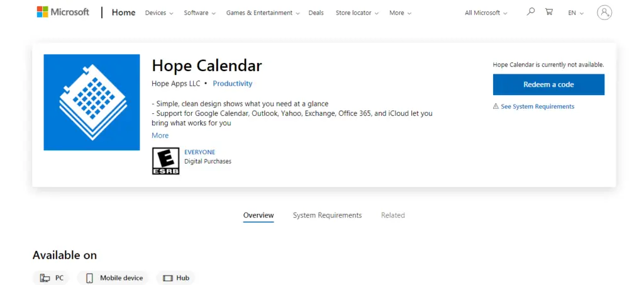
Task: Switch to the System Requirements tab
Action: pyautogui.click(x=327, y=215)
